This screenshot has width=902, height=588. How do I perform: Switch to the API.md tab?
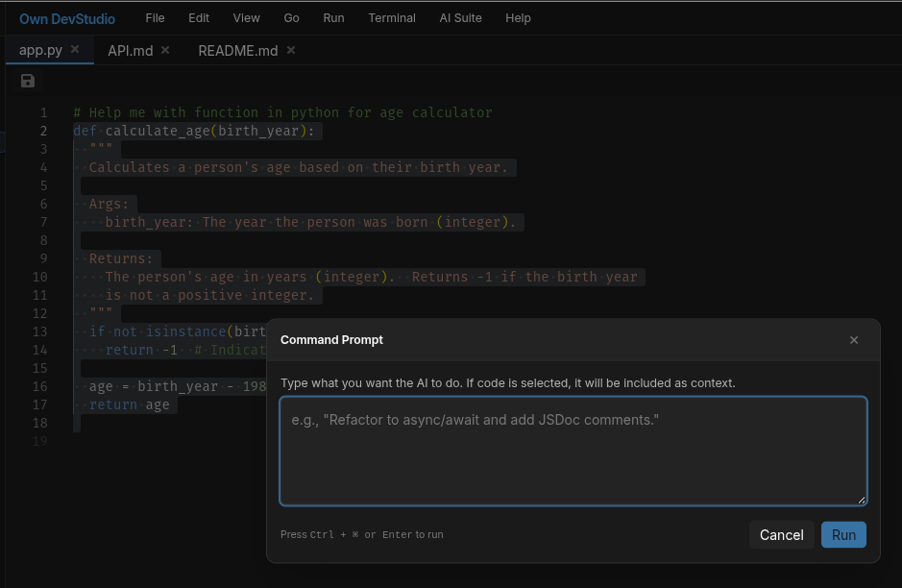click(130, 50)
